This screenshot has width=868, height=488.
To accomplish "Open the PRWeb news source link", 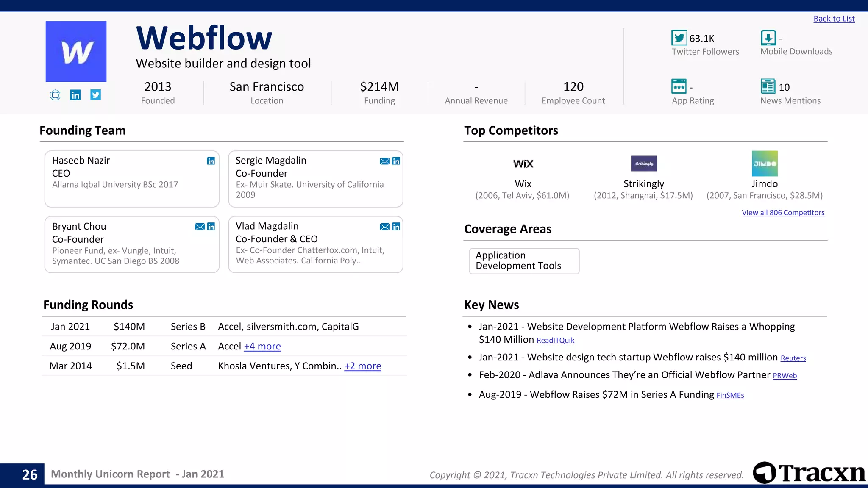I will [x=785, y=376].
